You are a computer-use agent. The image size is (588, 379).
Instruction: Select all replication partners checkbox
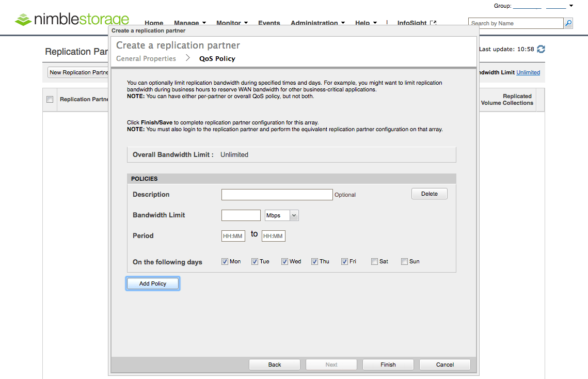pos(50,100)
